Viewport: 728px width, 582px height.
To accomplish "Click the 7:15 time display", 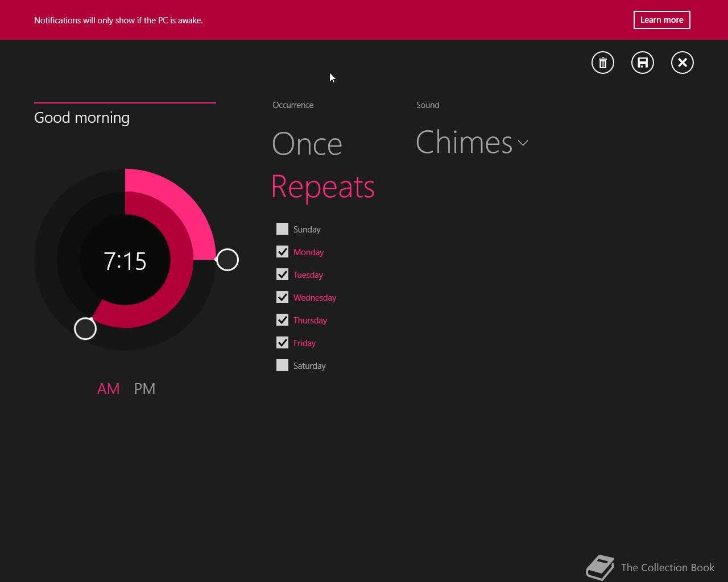I will (x=125, y=261).
